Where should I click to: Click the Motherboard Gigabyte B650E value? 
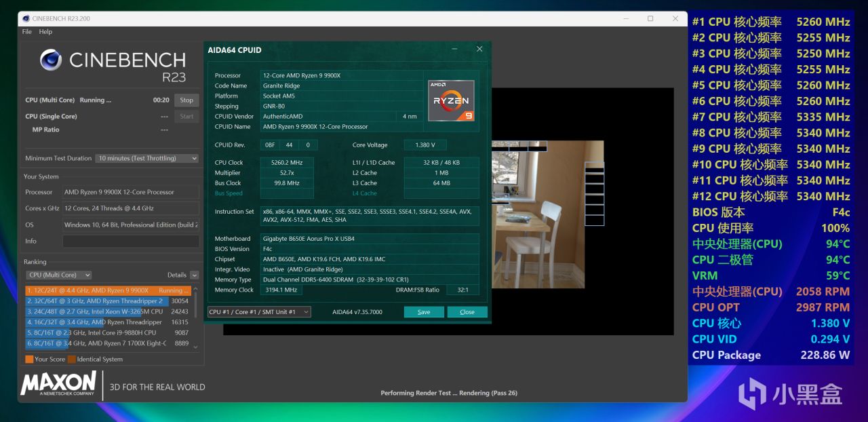pyautogui.click(x=370, y=239)
